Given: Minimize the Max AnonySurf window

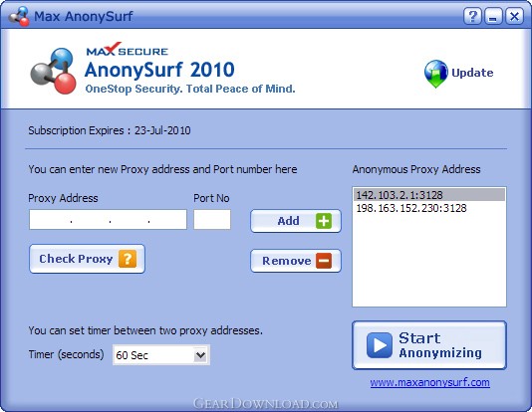Looking at the screenshot, I should [x=493, y=16].
